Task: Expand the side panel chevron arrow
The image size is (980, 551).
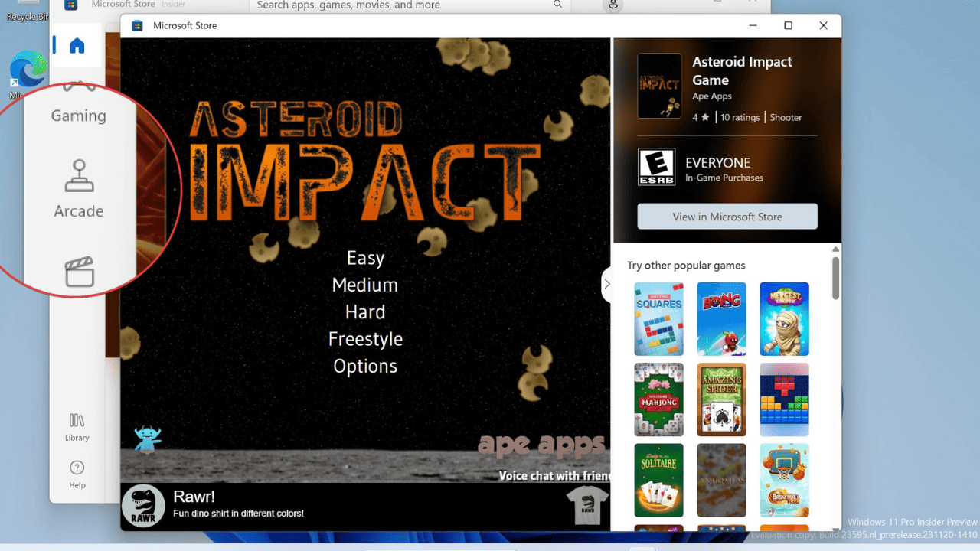Action: (x=606, y=284)
